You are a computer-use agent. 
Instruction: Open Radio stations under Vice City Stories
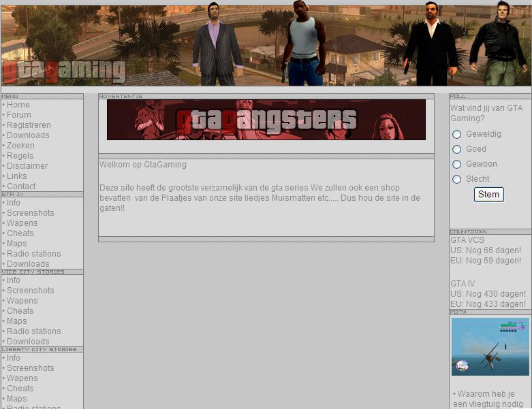tap(34, 331)
